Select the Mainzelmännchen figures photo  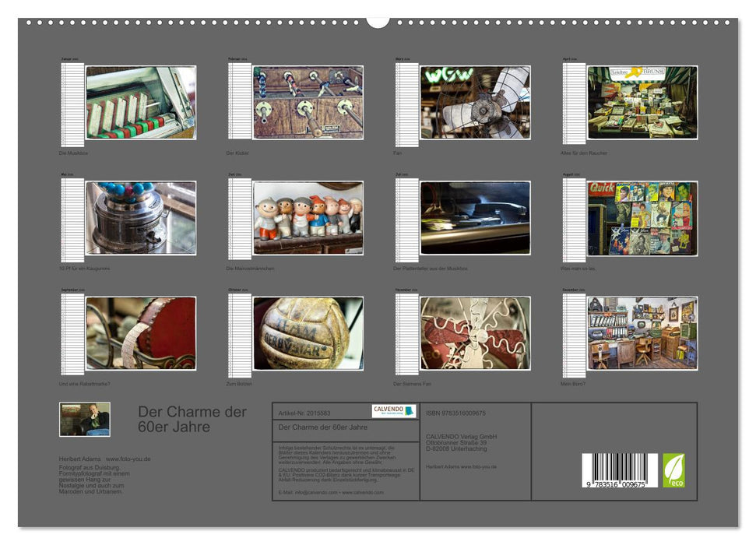(x=308, y=218)
